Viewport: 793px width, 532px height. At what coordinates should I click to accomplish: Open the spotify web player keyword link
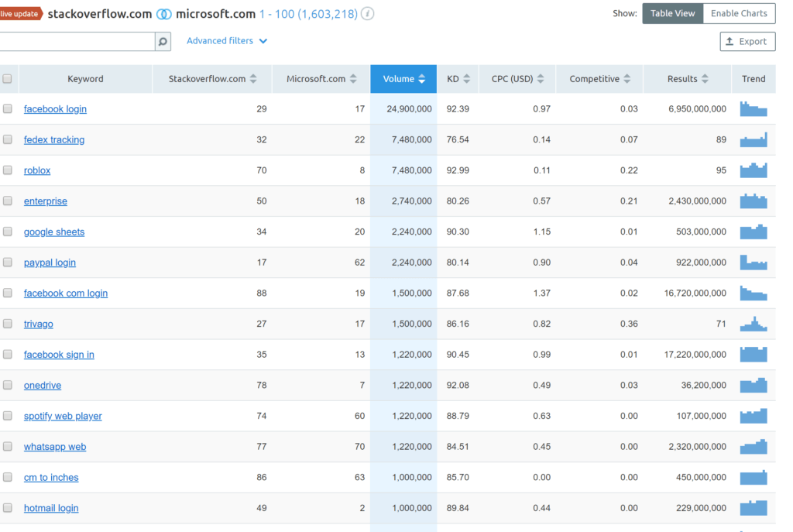pos(63,416)
